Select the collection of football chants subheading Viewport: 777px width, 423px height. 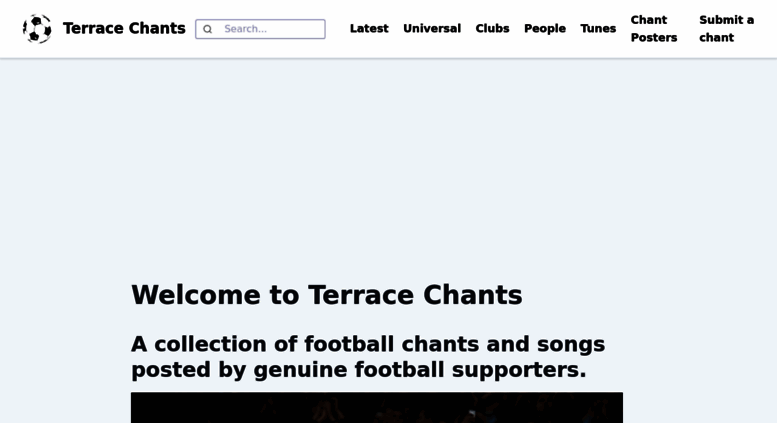click(x=368, y=357)
